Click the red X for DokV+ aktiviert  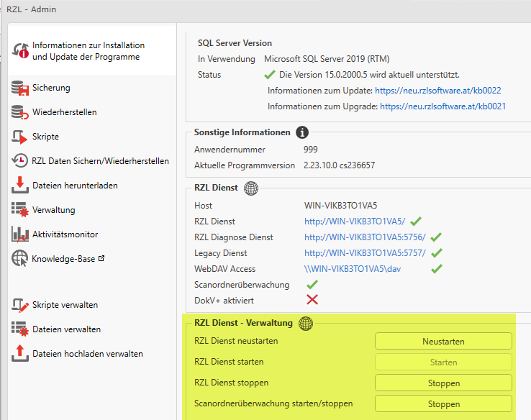[312, 299]
